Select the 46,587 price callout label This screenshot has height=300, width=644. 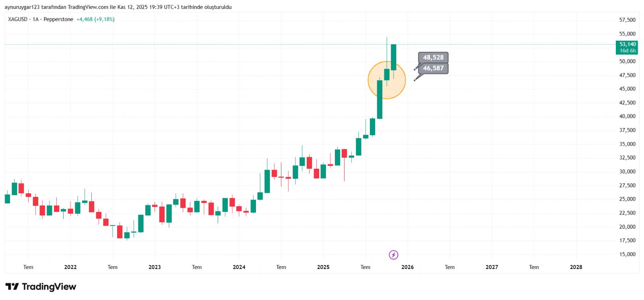click(433, 68)
